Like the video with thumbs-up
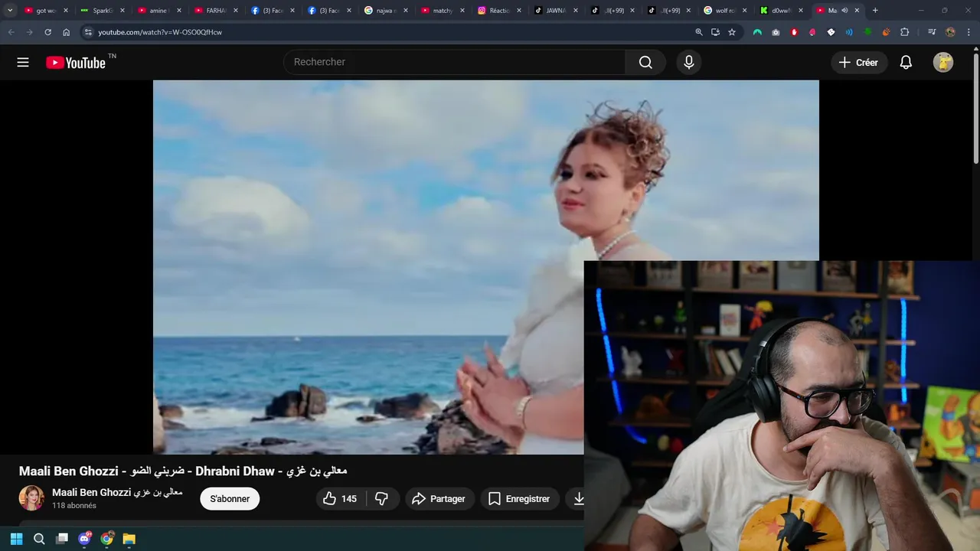980x551 pixels. pos(329,499)
